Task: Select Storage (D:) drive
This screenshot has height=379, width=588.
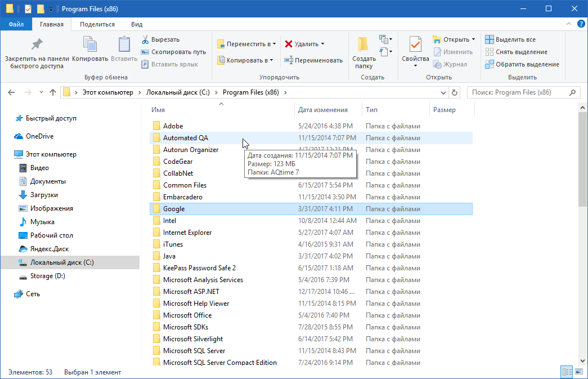Action: 42,276
